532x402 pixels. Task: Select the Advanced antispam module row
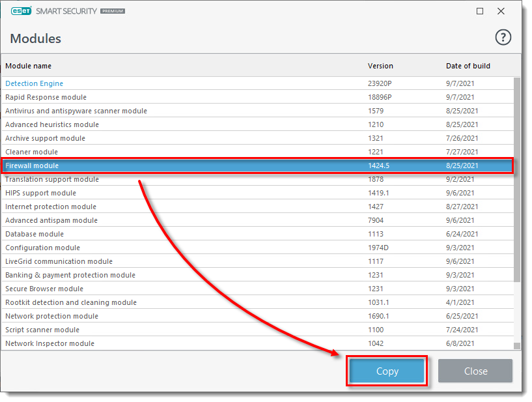click(x=258, y=220)
